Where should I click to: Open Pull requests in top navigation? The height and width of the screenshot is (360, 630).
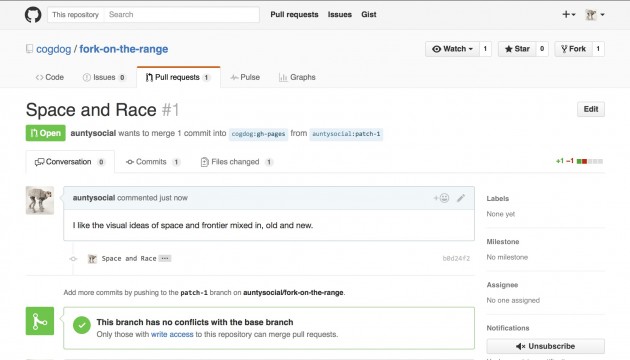tap(294, 14)
